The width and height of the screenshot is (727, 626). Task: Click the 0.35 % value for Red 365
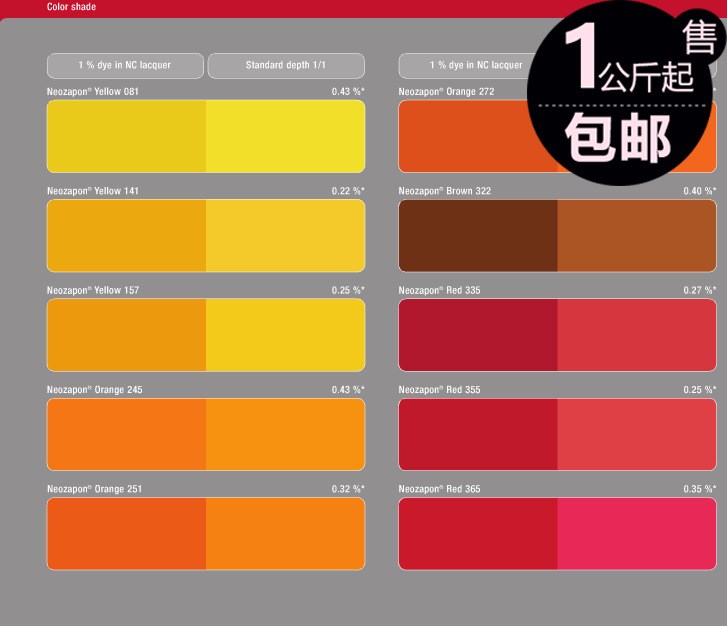(x=700, y=489)
